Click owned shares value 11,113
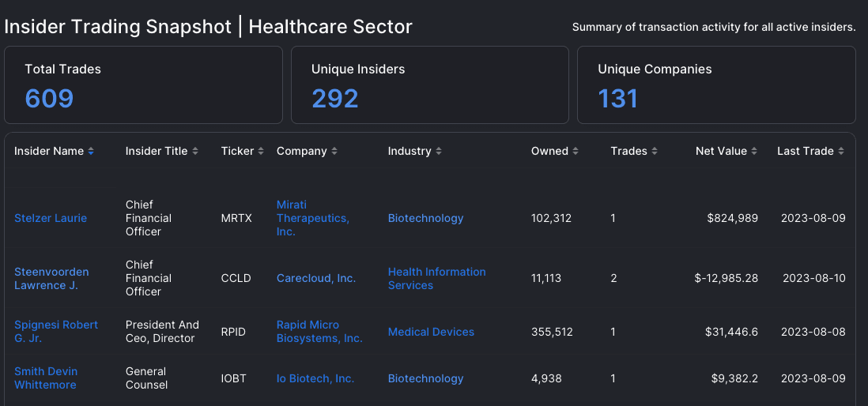The height and width of the screenshot is (406, 868). 545,278
